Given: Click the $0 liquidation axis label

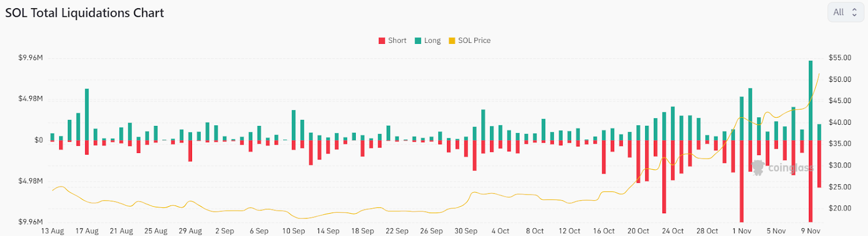Looking at the screenshot, I should 39,140.
